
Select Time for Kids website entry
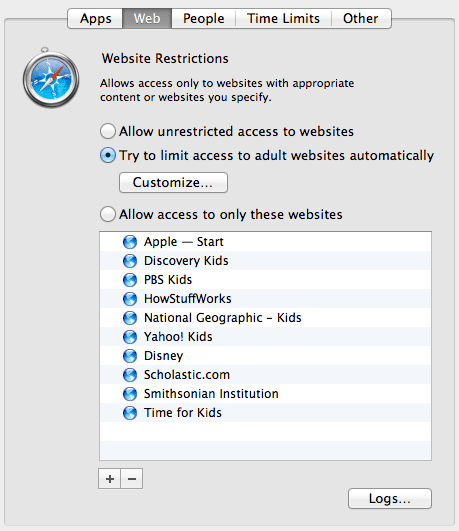[265, 412]
